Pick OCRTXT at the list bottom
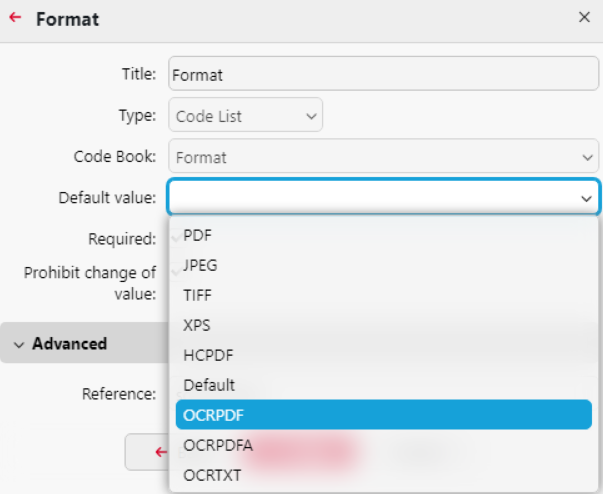The width and height of the screenshot is (603, 494). (x=212, y=475)
